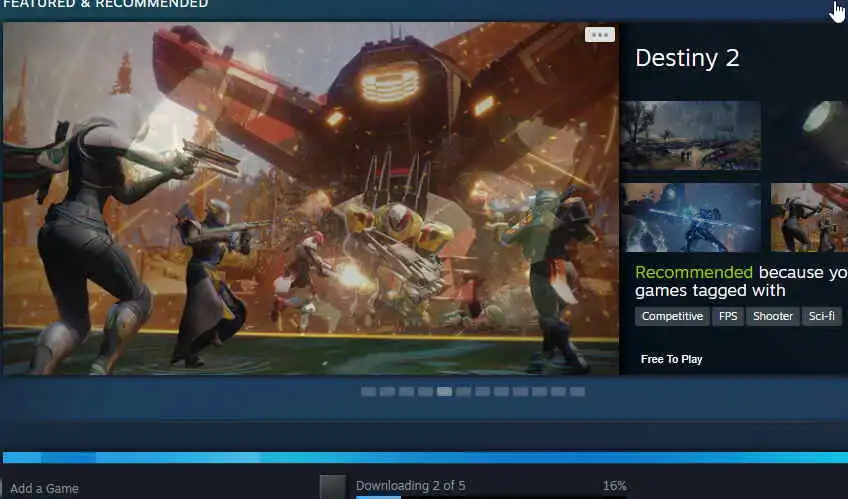This screenshot has width=848, height=499.
Task: View the orange battle screenshot thumbnail
Action: click(x=809, y=217)
